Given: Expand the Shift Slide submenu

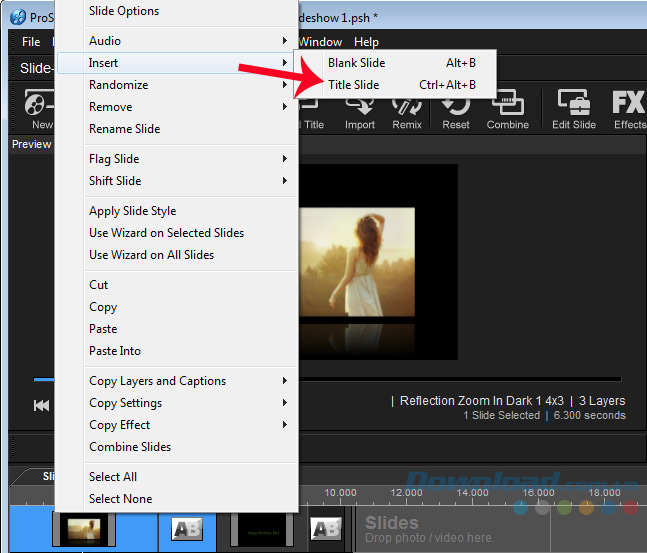Looking at the screenshot, I should coord(177,181).
